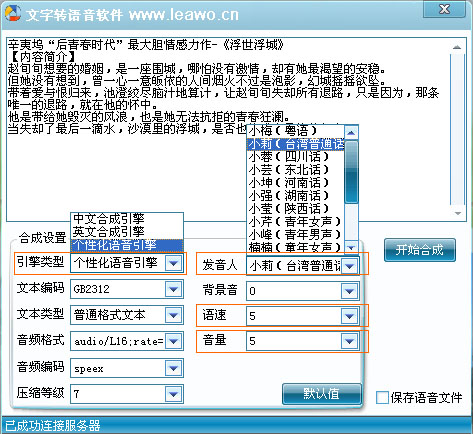Choose 小芸（东北话）voice

pyautogui.click(x=296, y=170)
